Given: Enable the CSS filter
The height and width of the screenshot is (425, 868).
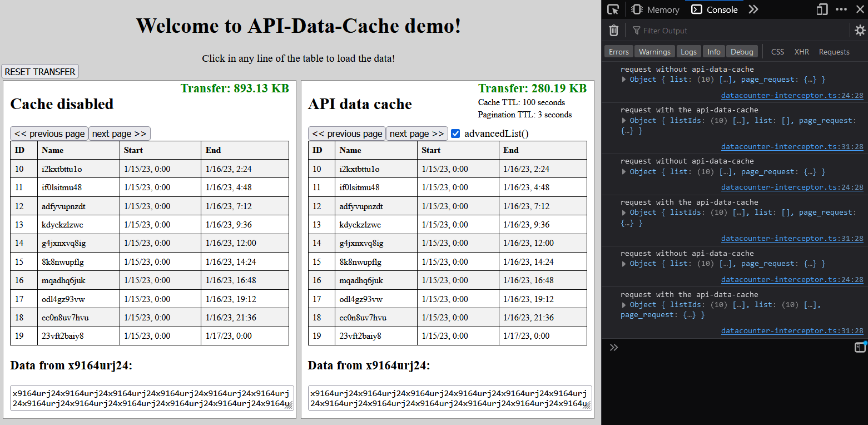Looking at the screenshot, I should tap(777, 52).
